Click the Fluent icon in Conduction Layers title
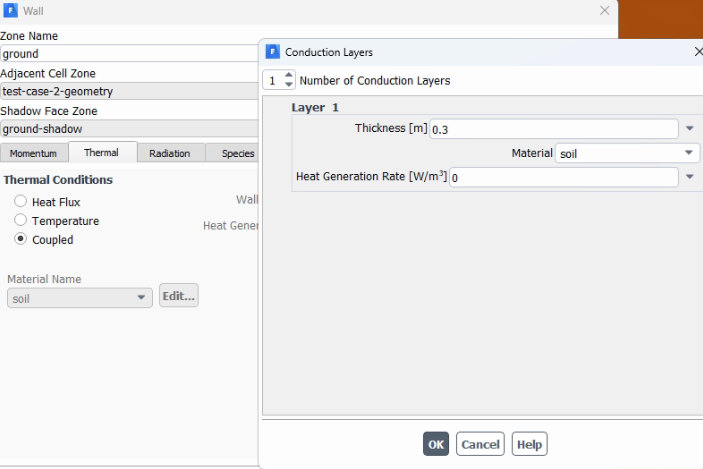This screenshot has height=469, width=703. point(273,52)
